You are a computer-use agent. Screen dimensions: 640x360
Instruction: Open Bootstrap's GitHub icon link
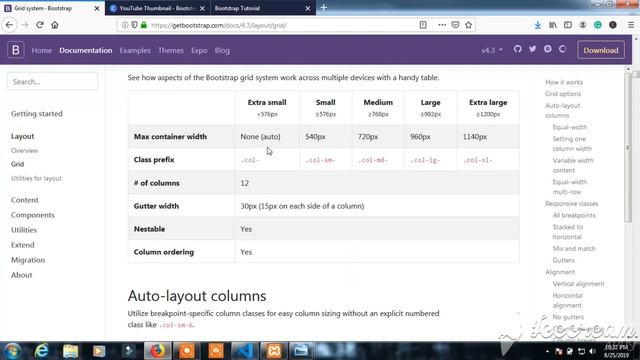518,49
